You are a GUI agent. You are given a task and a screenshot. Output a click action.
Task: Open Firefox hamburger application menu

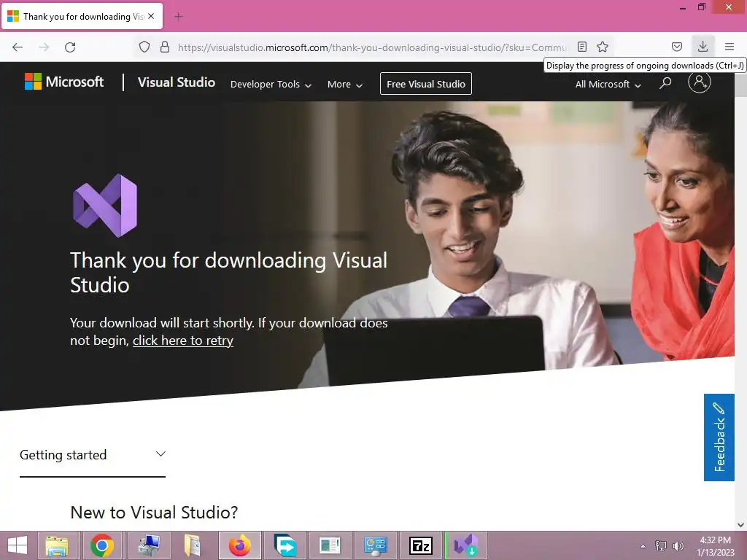coord(729,47)
